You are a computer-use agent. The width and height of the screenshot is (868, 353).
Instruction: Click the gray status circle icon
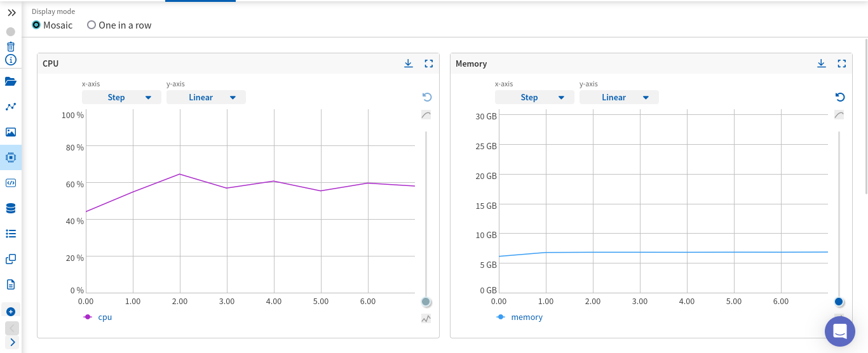[x=10, y=31]
